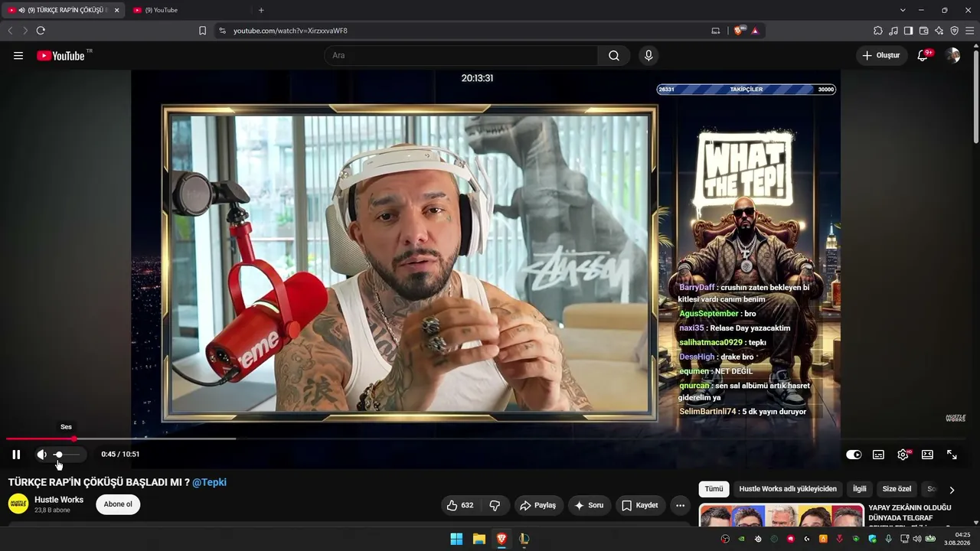Image resolution: width=980 pixels, height=551 pixels.
Task: Open the media playlist music-note icon
Action: (893, 31)
